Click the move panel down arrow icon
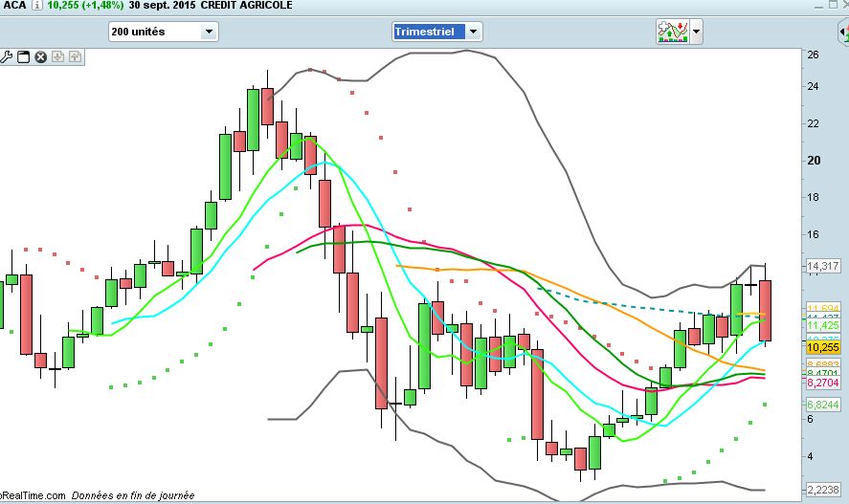Screen dimensions: 849x504 click(58, 56)
